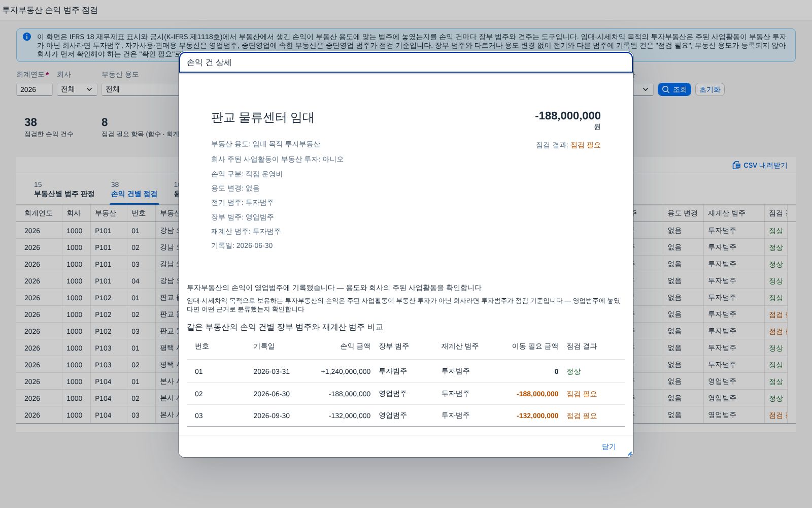The image size is (812, 508).
Task: Click the 재계산 범주 header in background table
Action: point(727,213)
